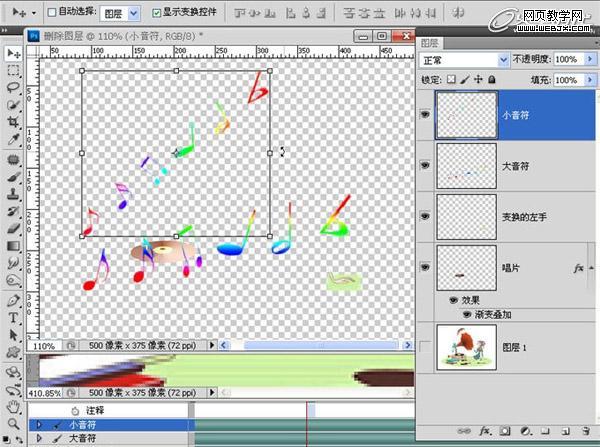Expand the 小音符 track in the timeline

pyautogui.click(x=39, y=425)
